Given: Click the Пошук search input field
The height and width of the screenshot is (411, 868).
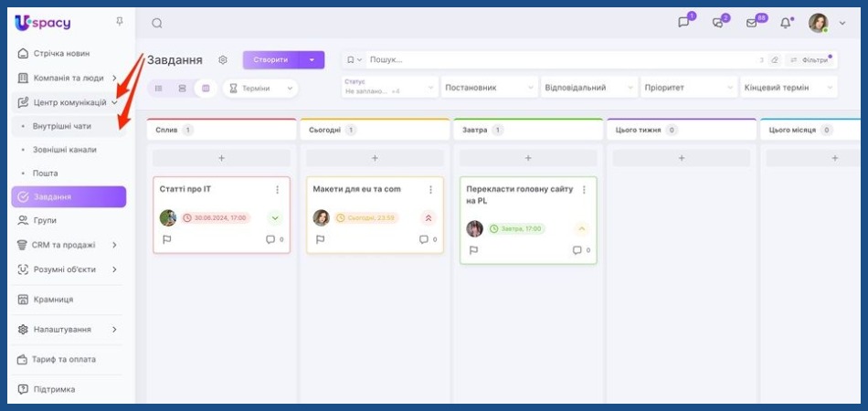Looking at the screenshot, I should click(548, 60).
